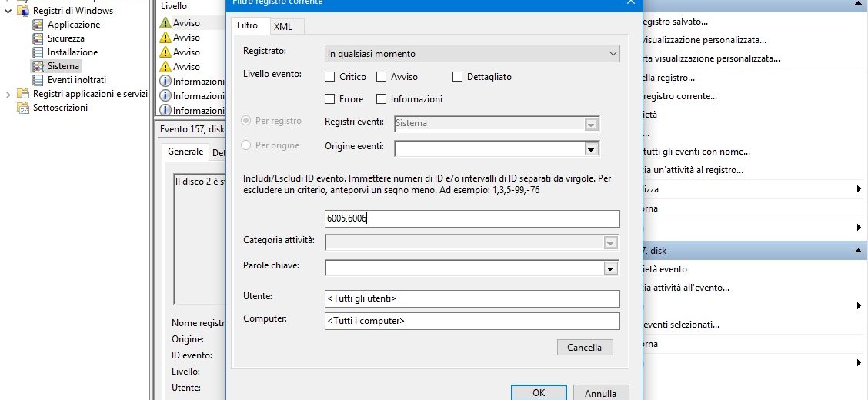Screen dimensions: 868x400
Task: Open the Origine eventi dropdown
Action: [591, 148]
